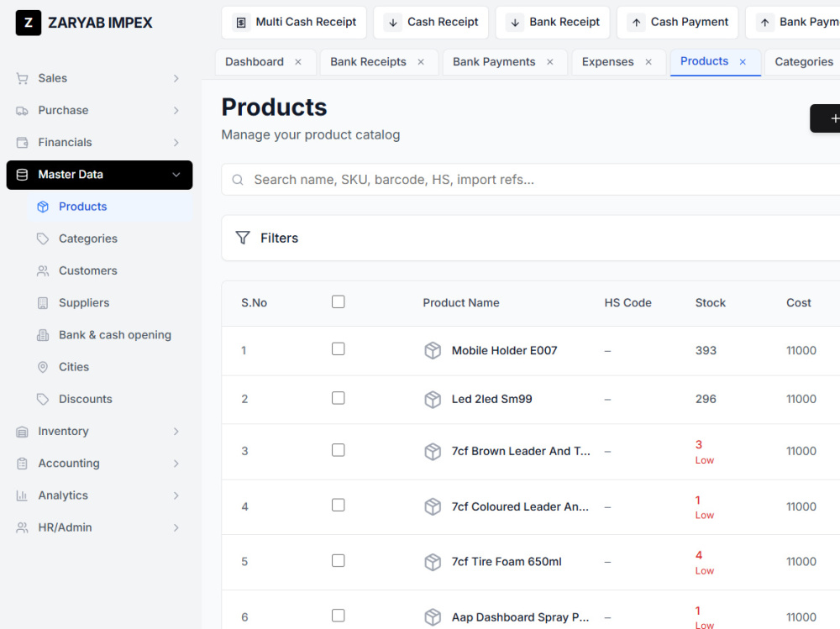
Task: Check the box for 7cf Tire Foam 650ml
Action: pyautogui.click(x=338, y=560)
